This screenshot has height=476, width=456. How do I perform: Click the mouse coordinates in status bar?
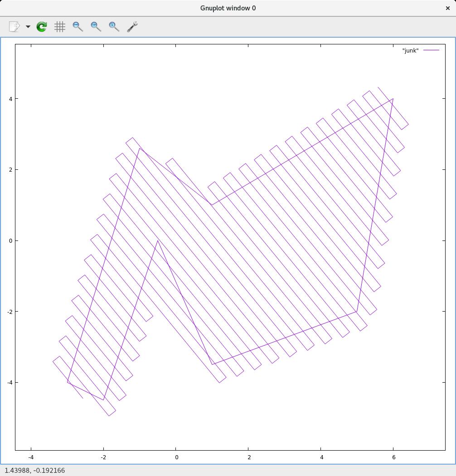[x=34, y=470]
